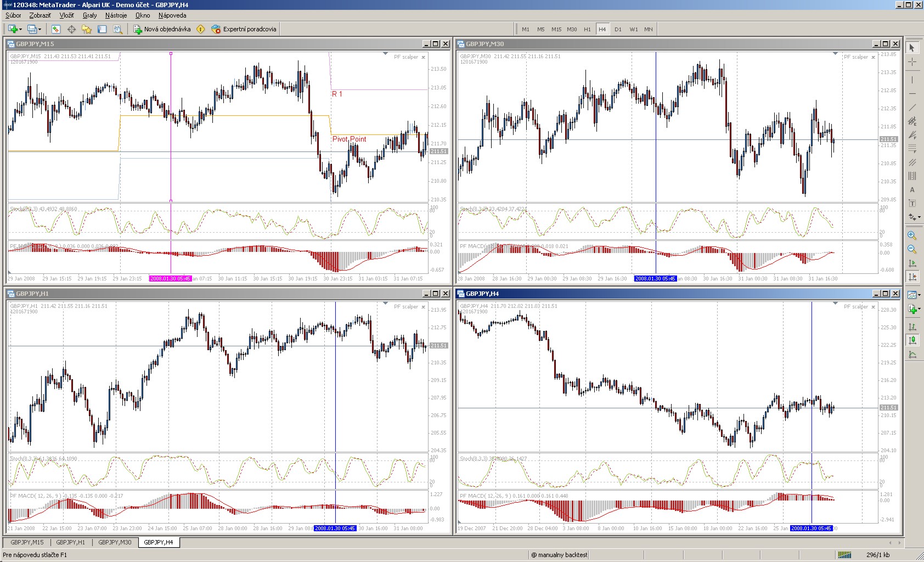This screenshot has width=924, height=562.
Task: Click the pink 2008.01.30 05:45 date marker
Action: 170,279
